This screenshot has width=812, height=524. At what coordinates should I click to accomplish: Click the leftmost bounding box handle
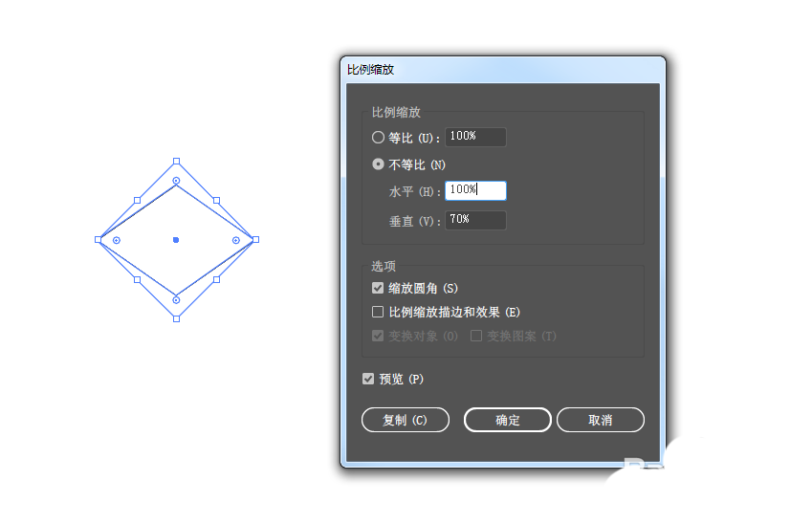[x=98, y=240]
